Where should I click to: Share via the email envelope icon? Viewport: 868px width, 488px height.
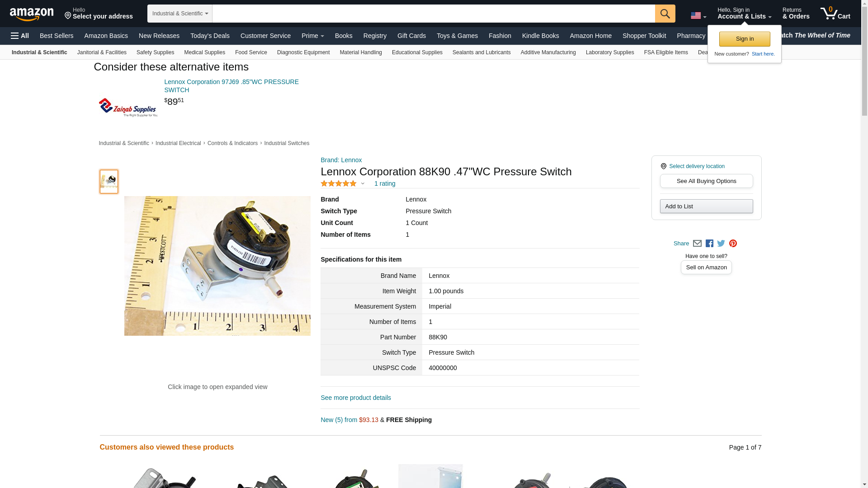(x=697, y=244)
